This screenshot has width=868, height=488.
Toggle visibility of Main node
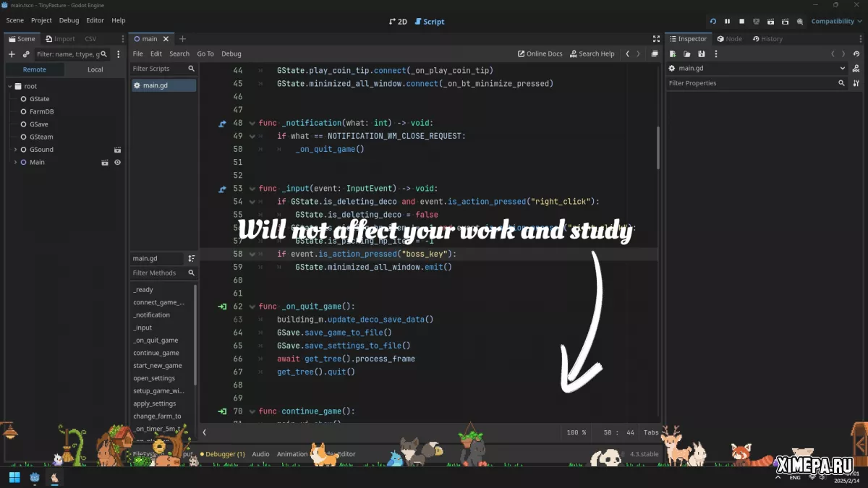coord(117,162)
